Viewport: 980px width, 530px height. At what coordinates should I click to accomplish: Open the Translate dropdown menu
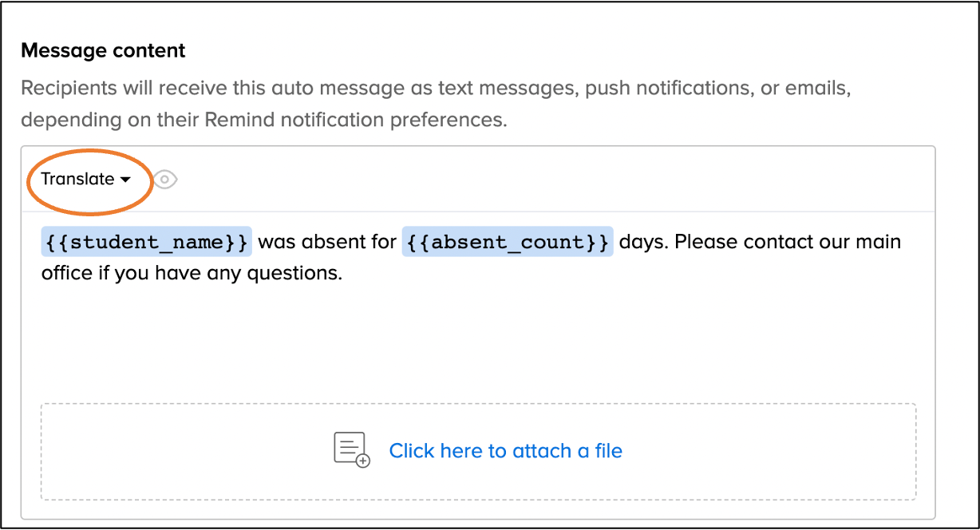[85, 180]
